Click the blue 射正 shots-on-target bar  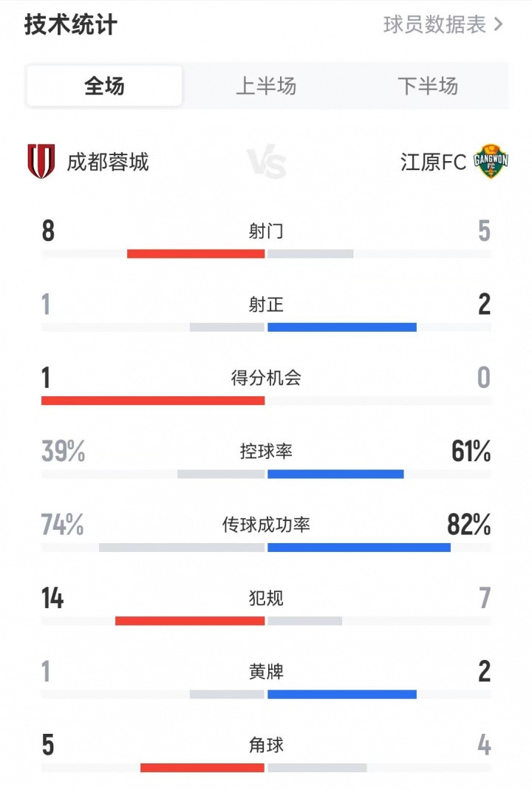click(342, 327)
